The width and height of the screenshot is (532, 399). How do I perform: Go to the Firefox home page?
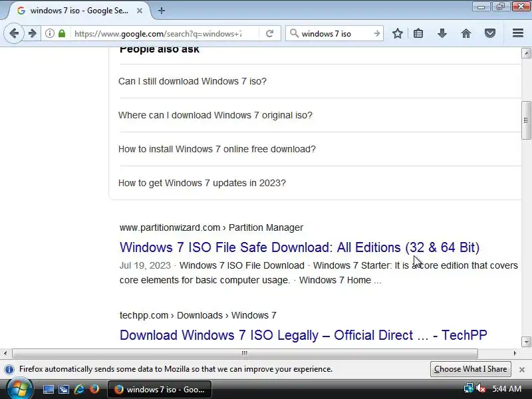click(466, 33)
